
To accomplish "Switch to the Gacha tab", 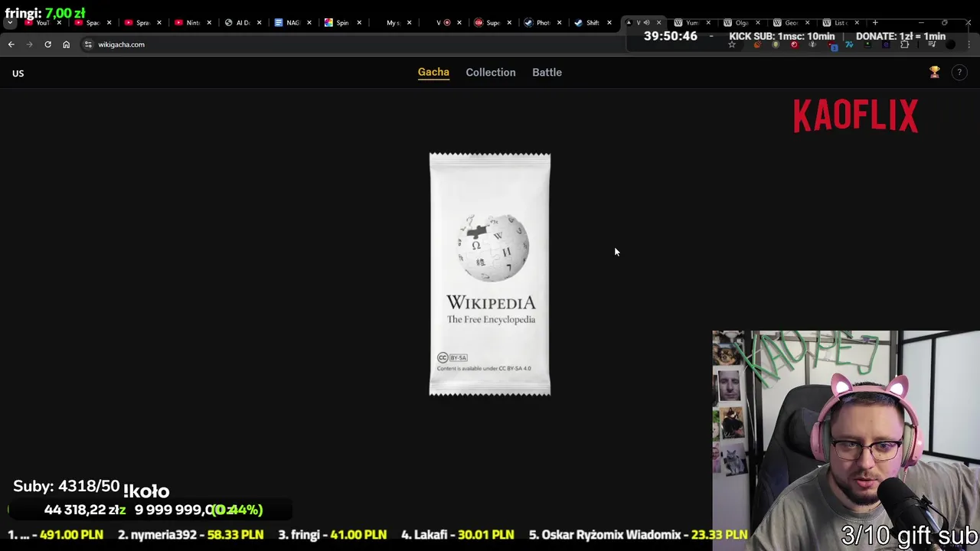I will click(x=433, y=72).
